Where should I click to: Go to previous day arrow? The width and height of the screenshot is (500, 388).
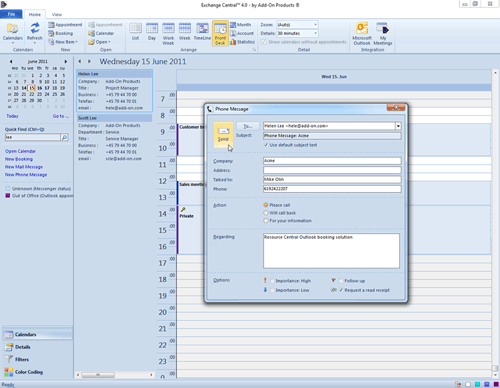point(80,61)
